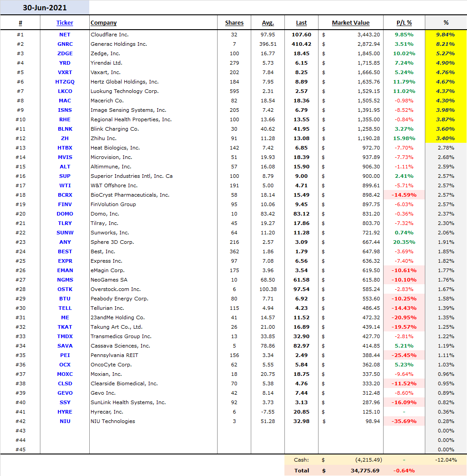The height and width of the screenshot is (476, 467).
Task: Select the Company column header
Action: (104, 23)
